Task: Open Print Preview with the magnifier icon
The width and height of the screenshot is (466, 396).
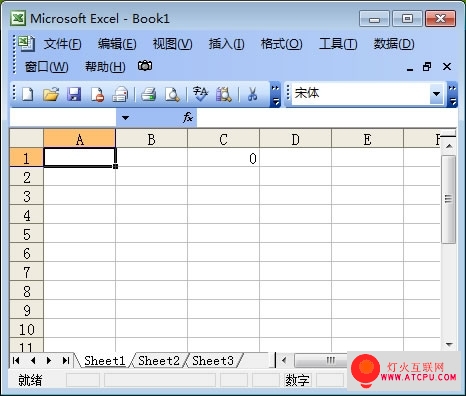Action: (x=172, y=94)
